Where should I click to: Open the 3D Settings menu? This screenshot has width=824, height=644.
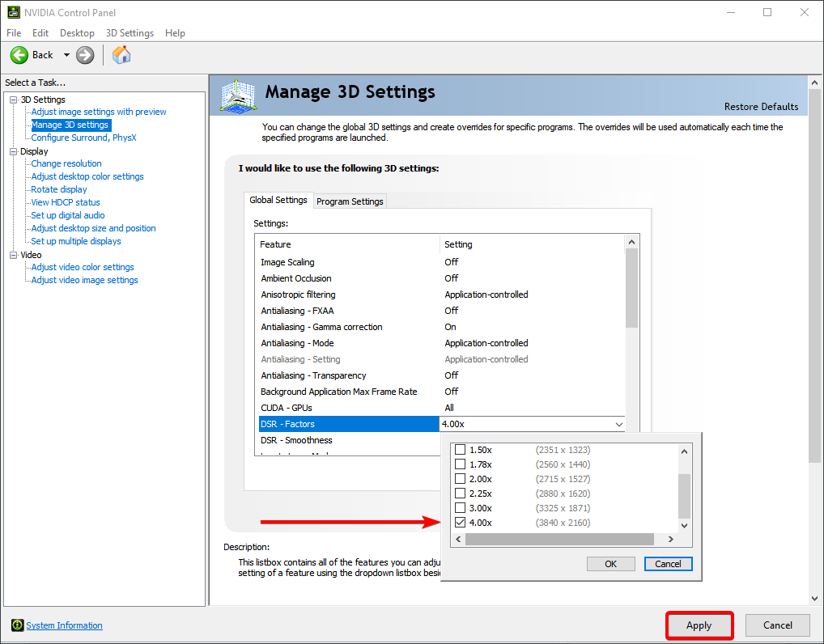(130, 33)
